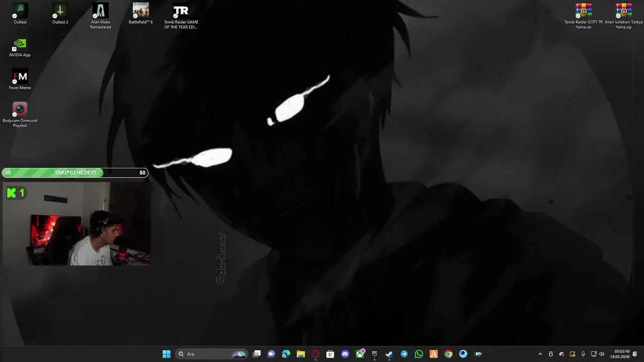The height and width of the screenshot is (362, 644).
Task: Select the Alien Isolation Türkçe Yama.zip archive
Action: [624, 16]
